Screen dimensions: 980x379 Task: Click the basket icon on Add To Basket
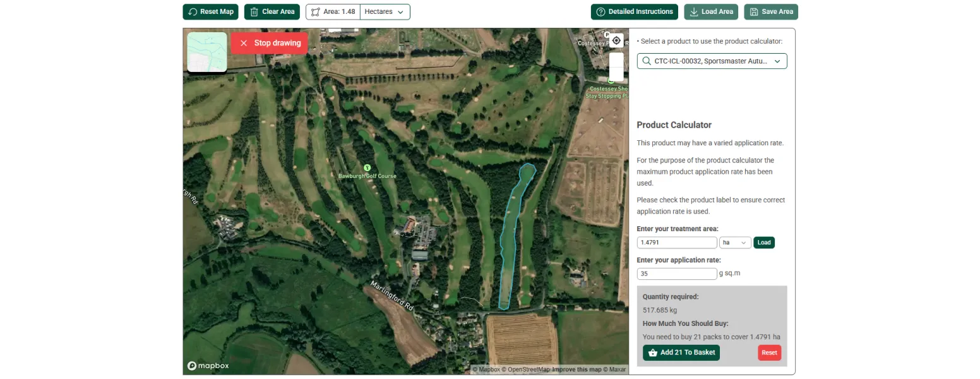point(653,352)
